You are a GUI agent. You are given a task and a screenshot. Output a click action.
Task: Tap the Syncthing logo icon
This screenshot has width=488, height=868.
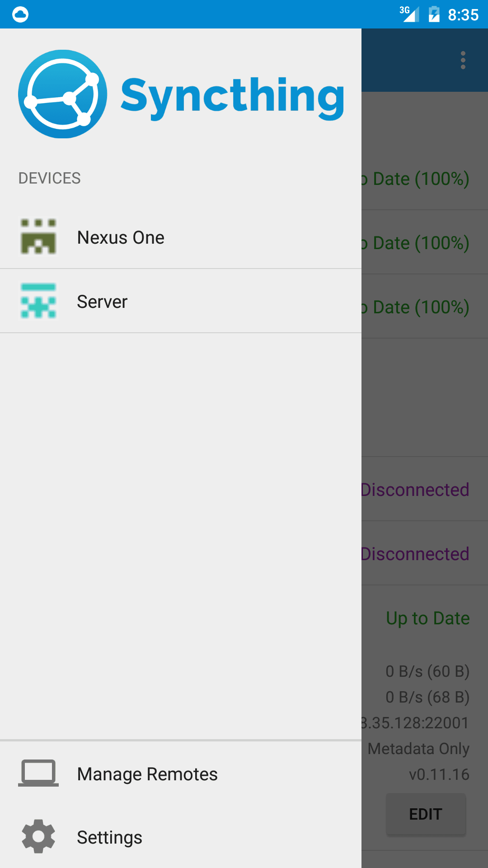pyautogui.click(x=63, y=94)
